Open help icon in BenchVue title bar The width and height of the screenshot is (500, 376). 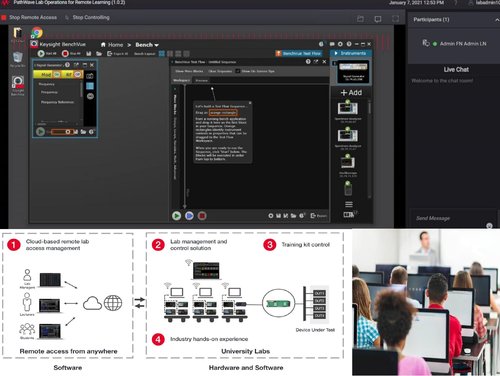click(349, 44)
